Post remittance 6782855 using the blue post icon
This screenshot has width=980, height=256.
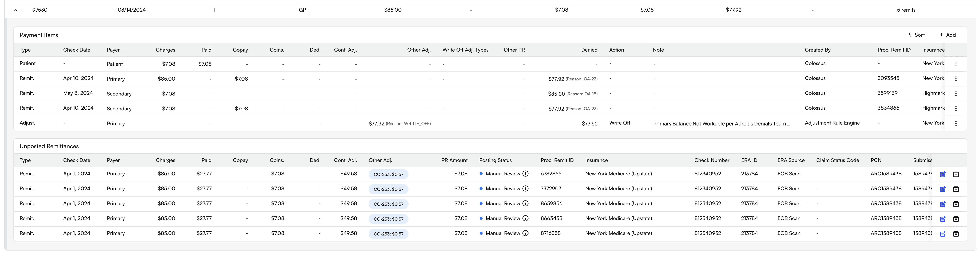(x=943, y=174)
